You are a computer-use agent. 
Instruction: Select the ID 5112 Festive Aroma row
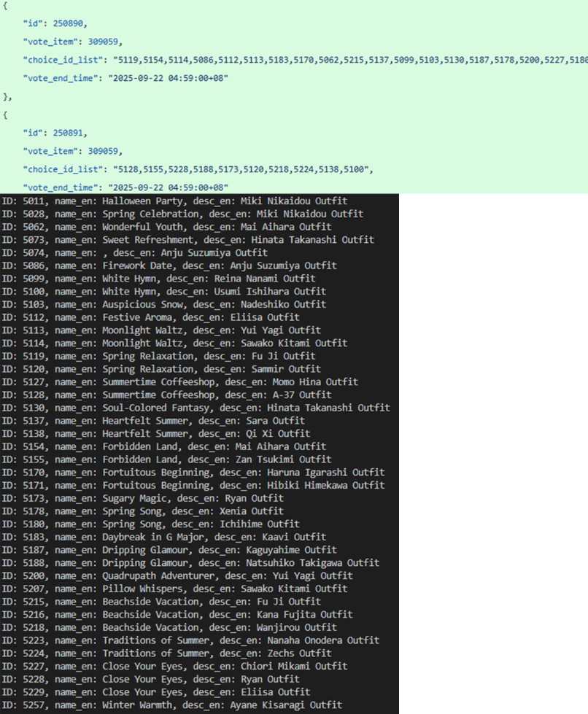[x=151, y=317]
